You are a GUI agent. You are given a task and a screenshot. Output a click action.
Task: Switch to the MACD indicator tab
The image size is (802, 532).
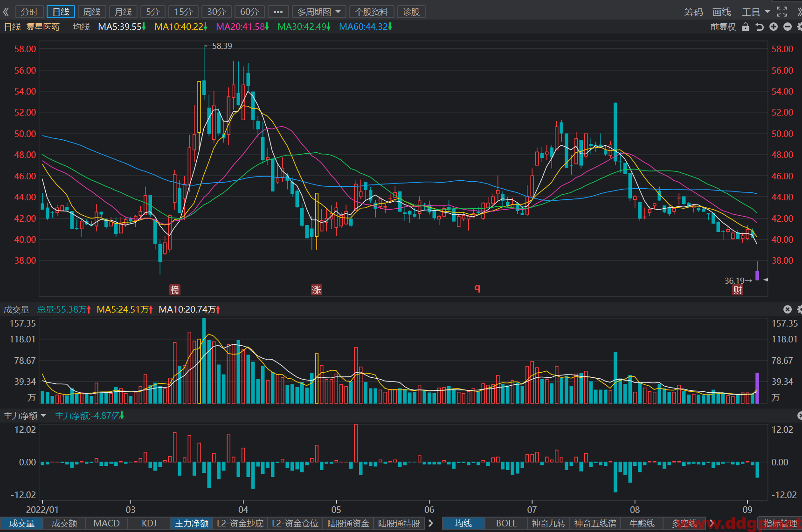coord(106,523)
